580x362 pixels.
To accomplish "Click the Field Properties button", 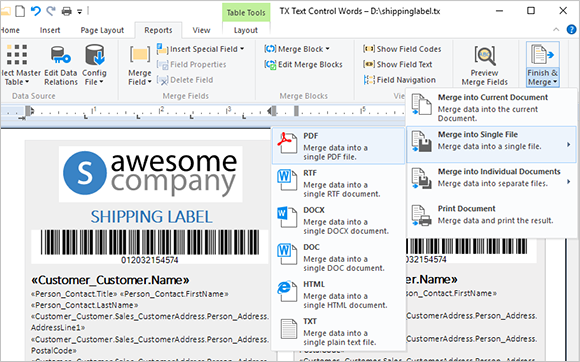I will point(192,64).
